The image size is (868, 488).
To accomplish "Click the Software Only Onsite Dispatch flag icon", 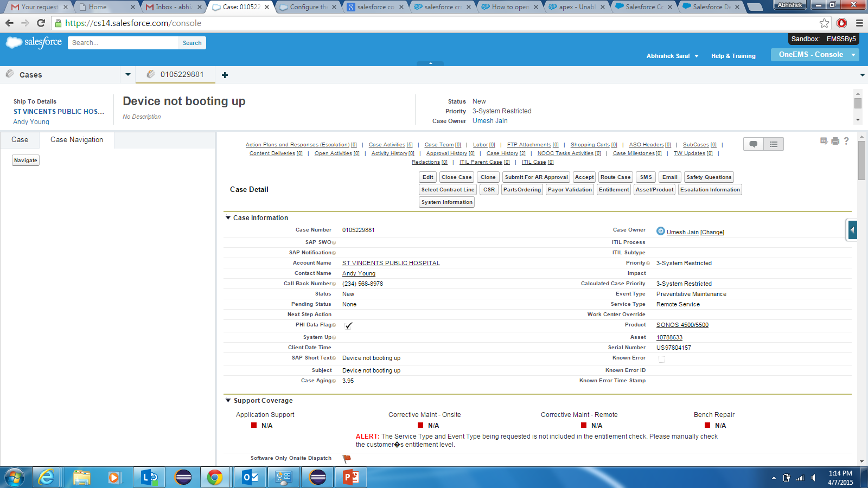I will 347,459.
